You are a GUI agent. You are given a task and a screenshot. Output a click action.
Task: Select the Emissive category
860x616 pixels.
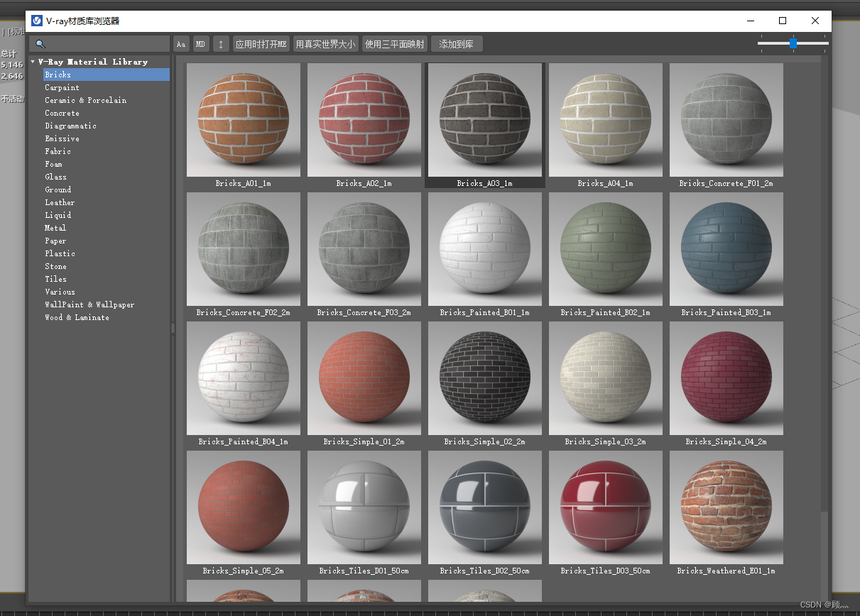(x=62, y=138)
